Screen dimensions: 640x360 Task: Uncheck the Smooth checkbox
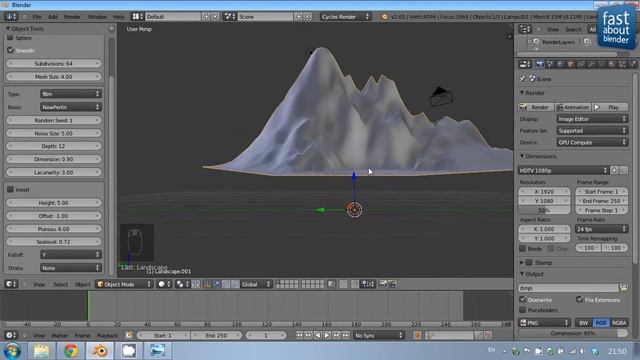(10, 50)
